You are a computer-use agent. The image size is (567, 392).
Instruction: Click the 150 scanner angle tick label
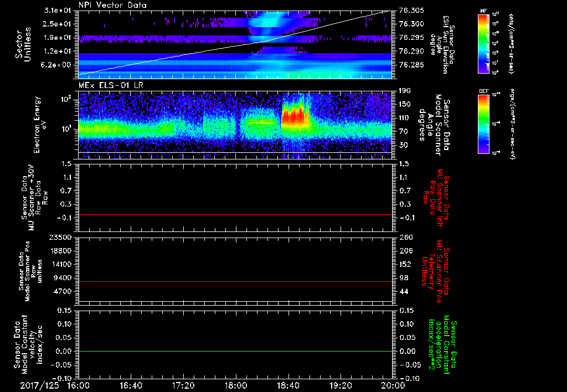[x=405, y=105]
